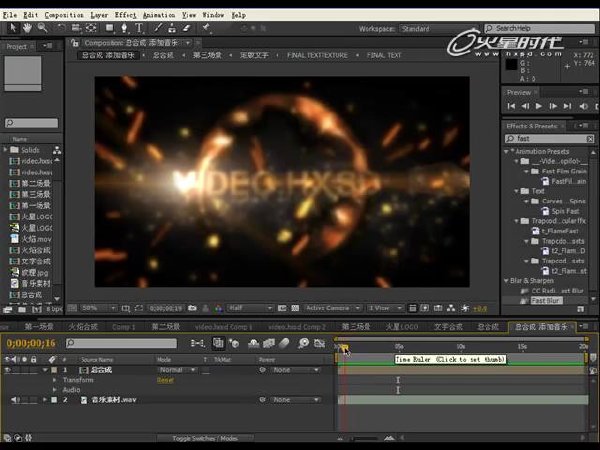Open the timeline flowchart icon in viewer
The width and height of the screenshot is (600, 450).
tap(451, 308)
